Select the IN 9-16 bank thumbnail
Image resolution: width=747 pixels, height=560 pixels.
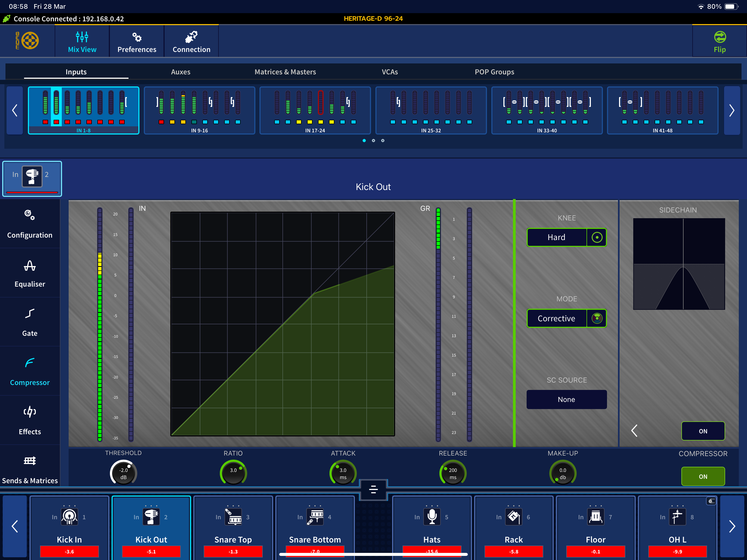[x=199, y=110]
